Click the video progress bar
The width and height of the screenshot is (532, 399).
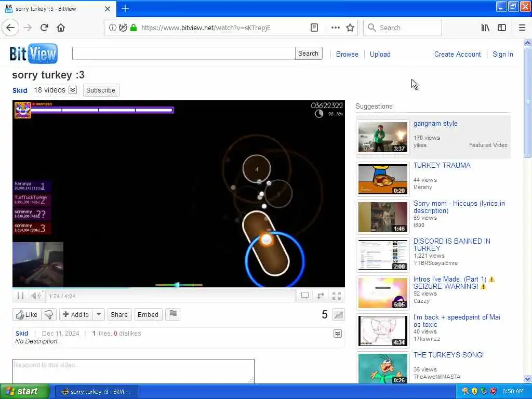tap(179, 288)
